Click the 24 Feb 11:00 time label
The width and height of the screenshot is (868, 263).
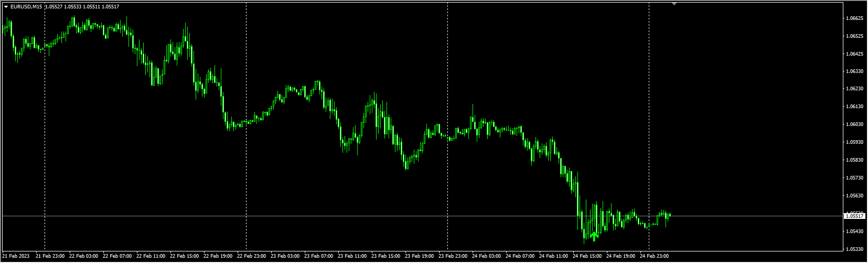click(x=554, y=257)
